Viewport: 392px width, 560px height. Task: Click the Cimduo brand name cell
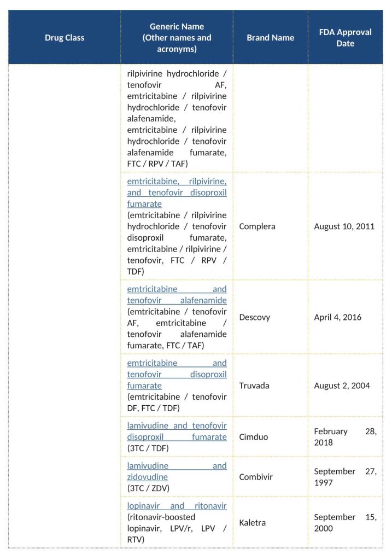point(253,437)
